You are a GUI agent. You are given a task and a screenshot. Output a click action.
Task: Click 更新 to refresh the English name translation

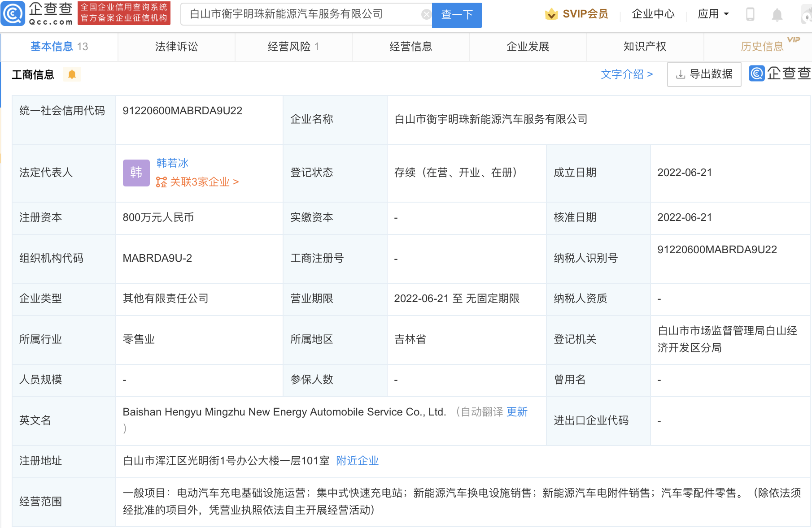(x=516, y=412)
